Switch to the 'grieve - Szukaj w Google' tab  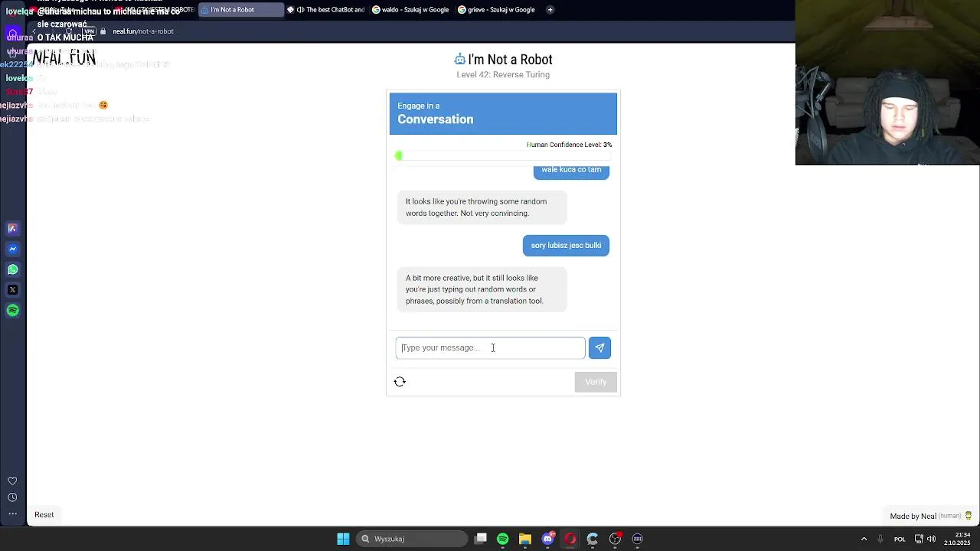click(498, 10)
